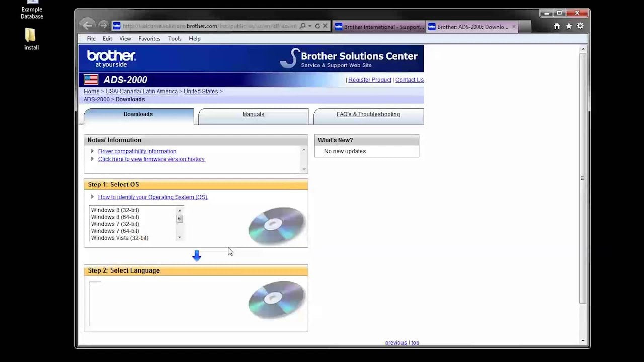Switch to the Manuals tab
644x362 pixels.
[x=253, y=115]
